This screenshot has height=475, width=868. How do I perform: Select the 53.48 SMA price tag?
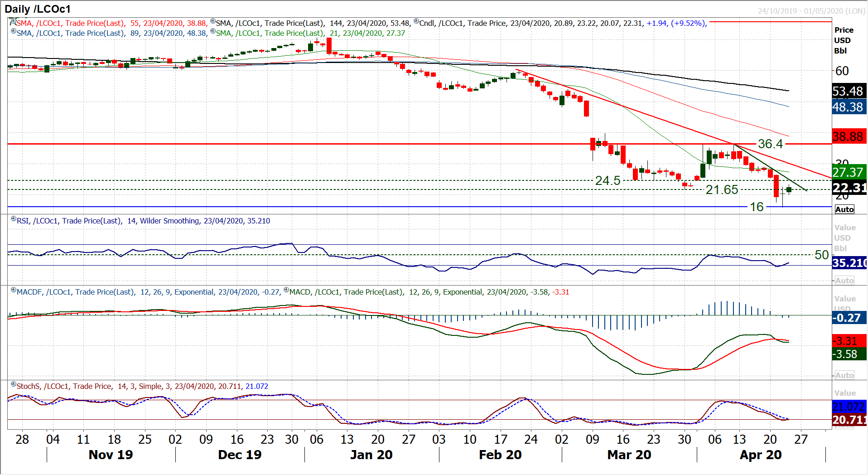849,91
